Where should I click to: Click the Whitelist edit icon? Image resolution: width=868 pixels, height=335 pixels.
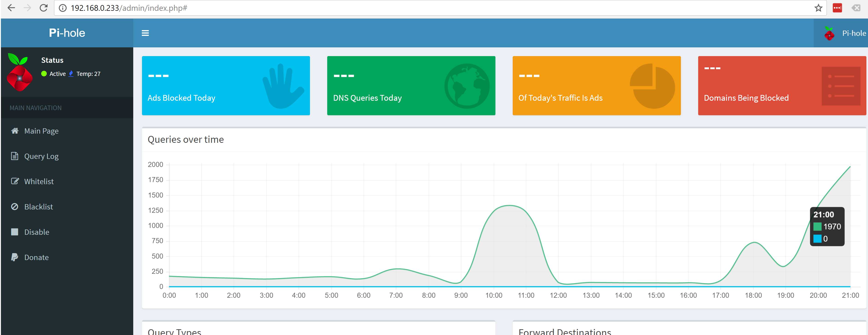coord(15,181)
